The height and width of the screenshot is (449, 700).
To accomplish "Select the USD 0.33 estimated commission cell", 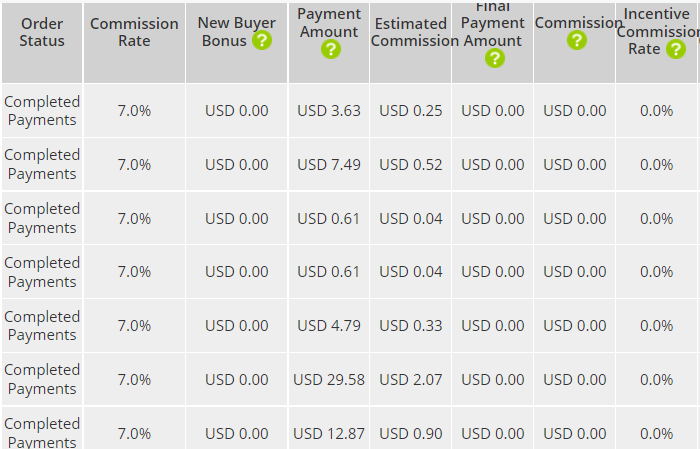I will click(x=410, y=326).
